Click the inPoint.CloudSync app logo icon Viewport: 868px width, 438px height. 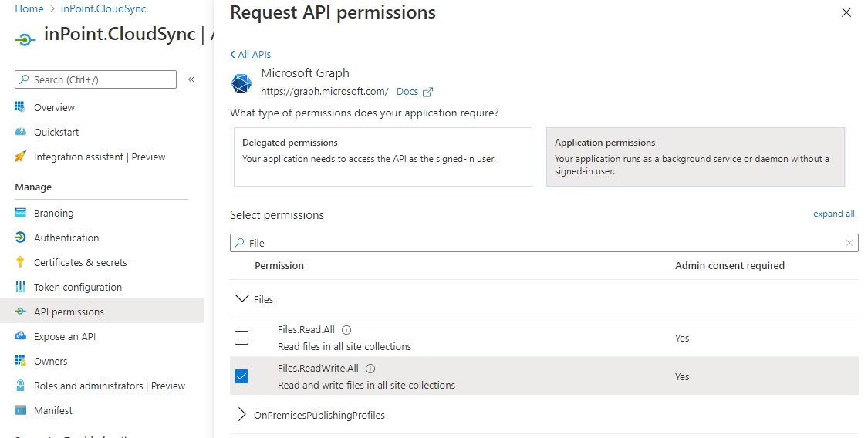pyautogui.click(x=25, y=39)
